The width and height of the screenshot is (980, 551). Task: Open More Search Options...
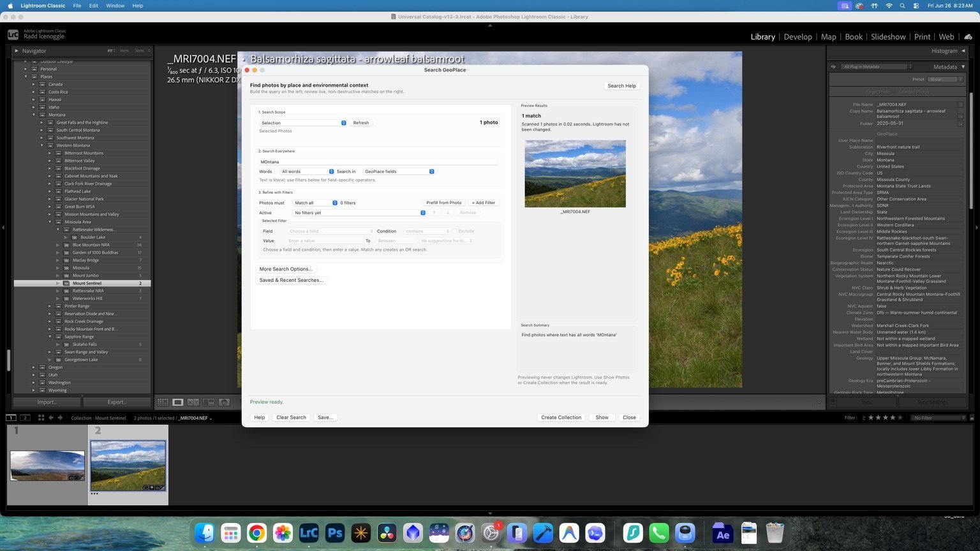[x=286, y=269]
